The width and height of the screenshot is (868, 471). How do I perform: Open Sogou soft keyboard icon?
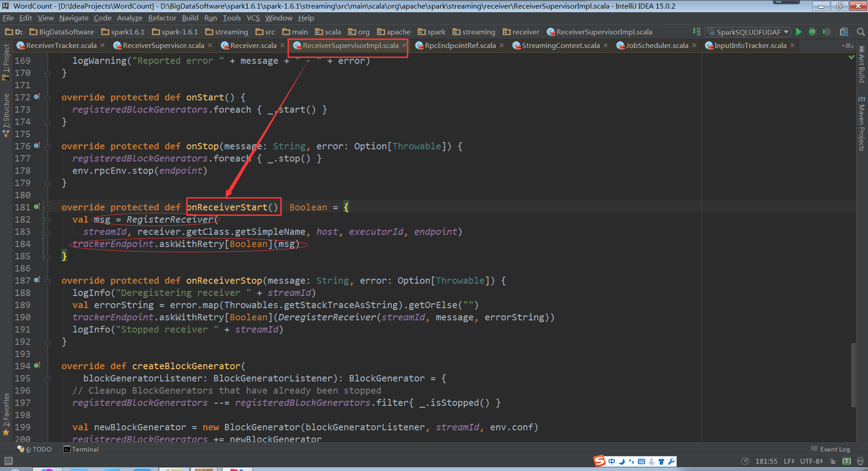(642, 461)
